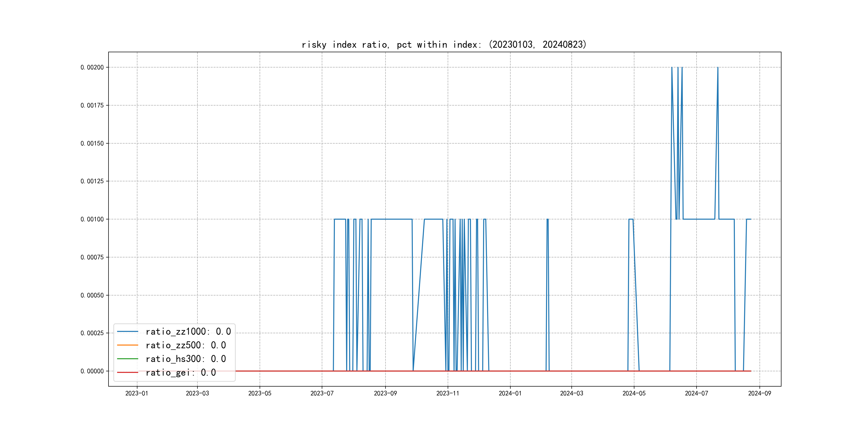
Task: Click the 0.00075 y-axis tick label
Action: 92,257
